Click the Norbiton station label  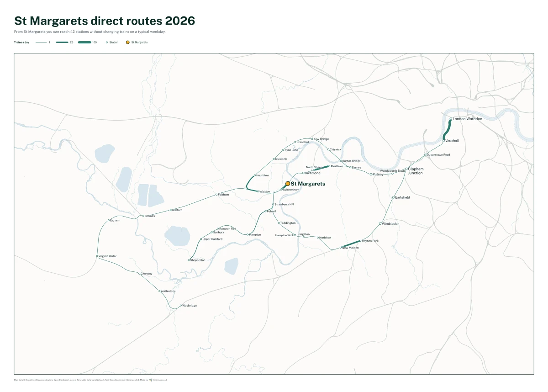(325, 238)
